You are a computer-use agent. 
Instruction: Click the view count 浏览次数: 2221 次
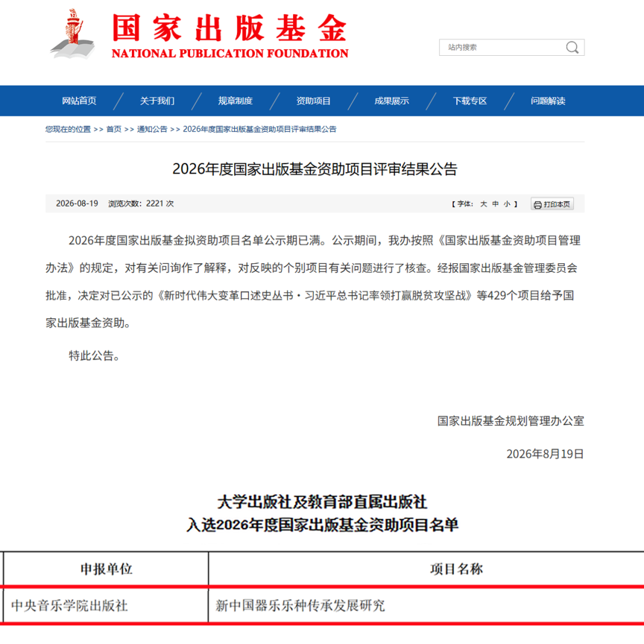141,203
